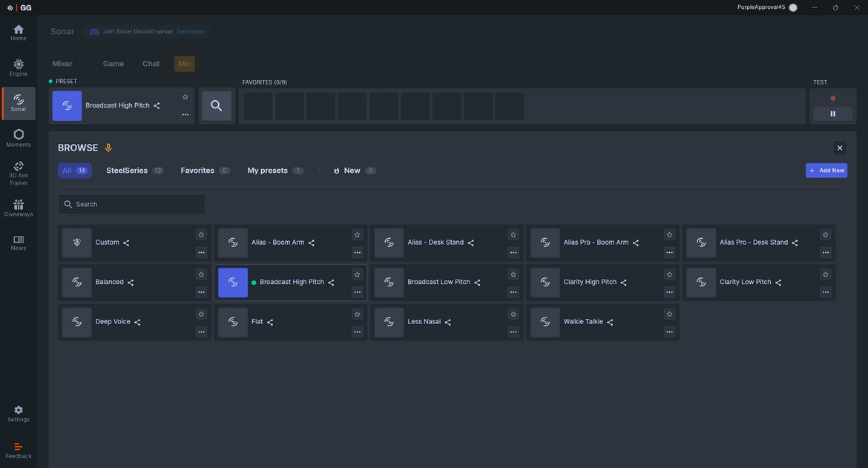Open more options for Balanced preset
Screen dimensions: 868x468
[x=201, y=292]
